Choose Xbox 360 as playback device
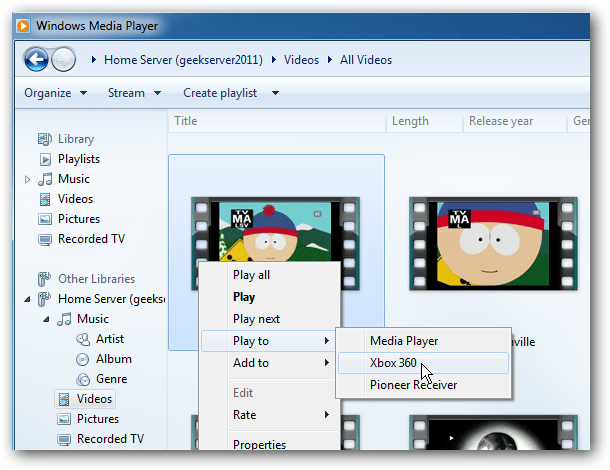610x470 pixels. tap(424, 363)
